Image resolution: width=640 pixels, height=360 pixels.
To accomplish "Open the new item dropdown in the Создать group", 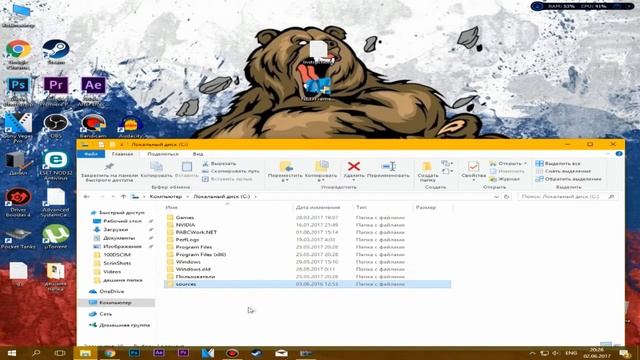I will tap(448, 164).
